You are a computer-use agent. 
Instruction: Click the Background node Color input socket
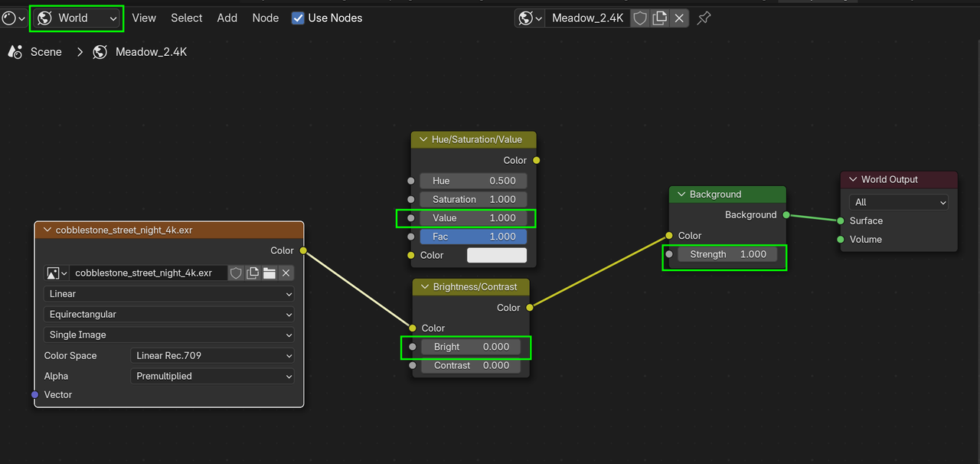tap(669, 236)
